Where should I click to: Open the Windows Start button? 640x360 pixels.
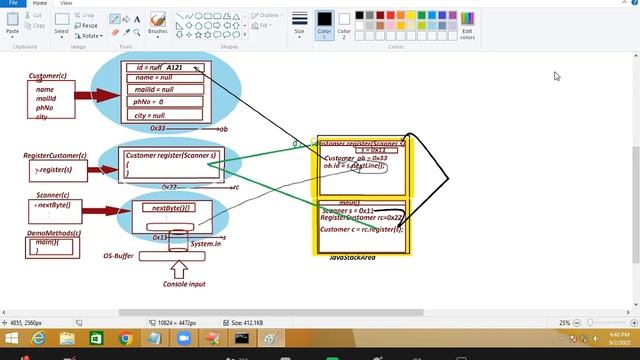click(x=11, y=338)
